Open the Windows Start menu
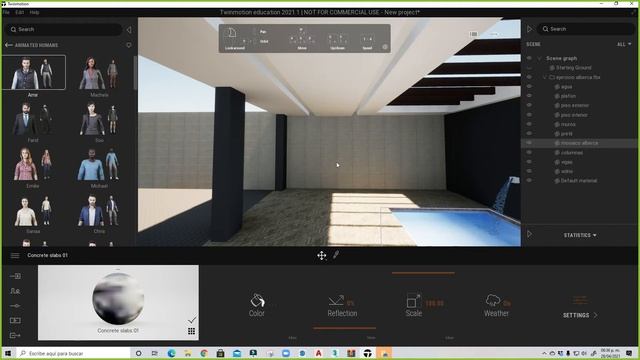Viewport: 640px width, 360px height. (x=7, y=353)
